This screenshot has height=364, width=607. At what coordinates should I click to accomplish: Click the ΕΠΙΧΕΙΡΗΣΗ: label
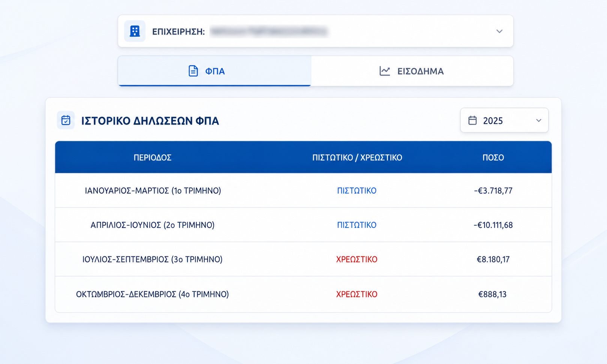(x=178, y=31)
